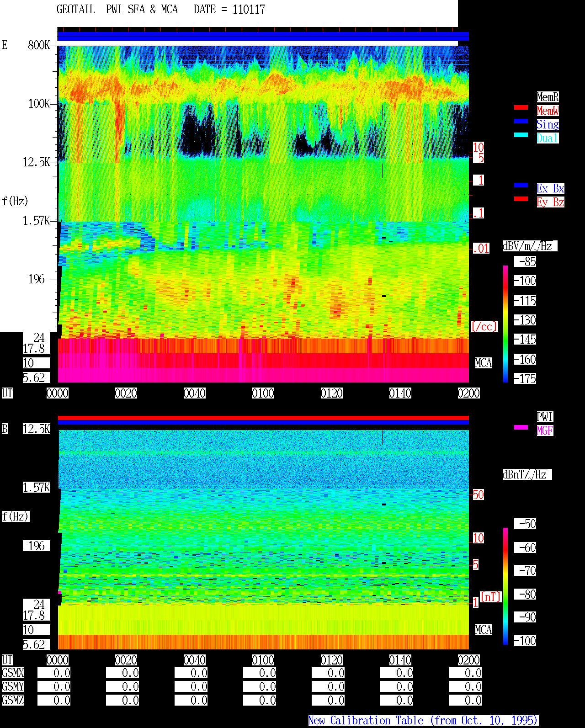
Task: Click the 5.62 label of B panel MCA
Action: [x=37, y=644]
